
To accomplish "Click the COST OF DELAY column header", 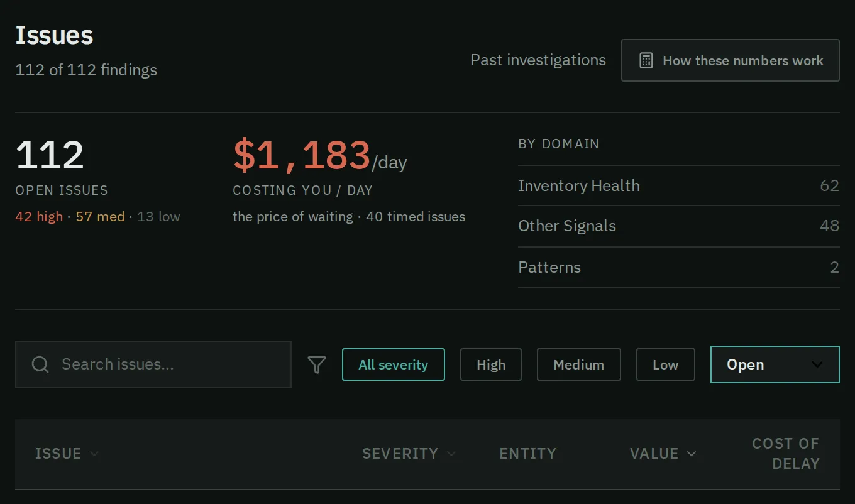I will pyautogui.click(x=786, y=454).
